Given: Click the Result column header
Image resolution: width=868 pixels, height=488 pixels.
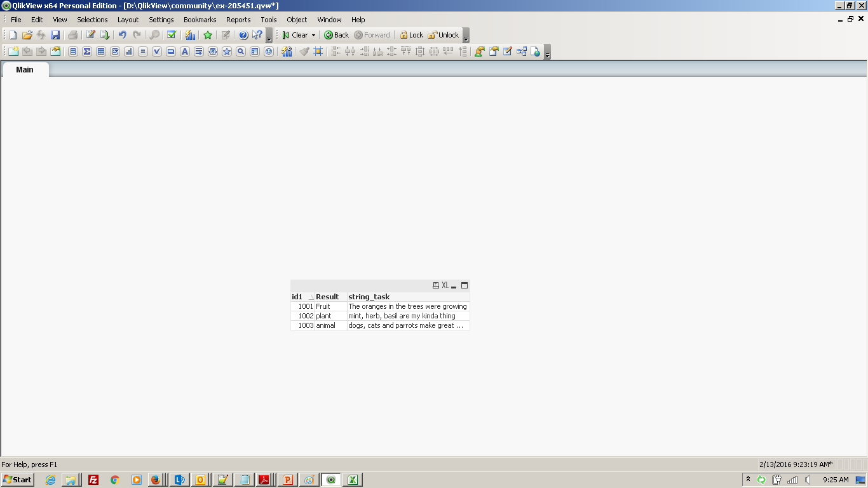Looking at the screenshot, I should (330, 297).
